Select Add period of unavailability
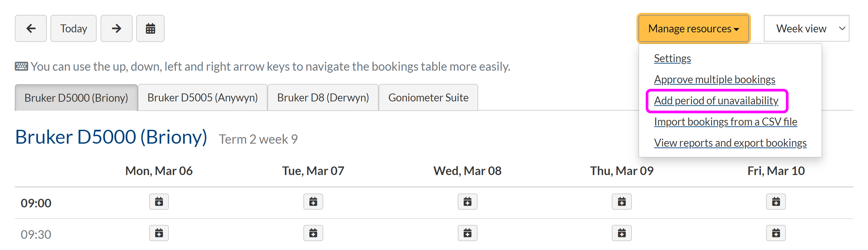This screenshot has width=868, height=250. [x=716, y=100]
